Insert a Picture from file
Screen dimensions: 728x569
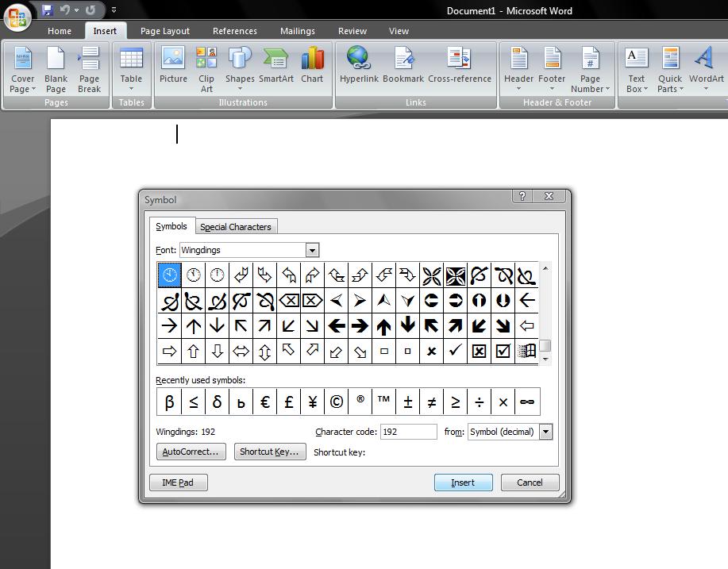click(173, 65)
